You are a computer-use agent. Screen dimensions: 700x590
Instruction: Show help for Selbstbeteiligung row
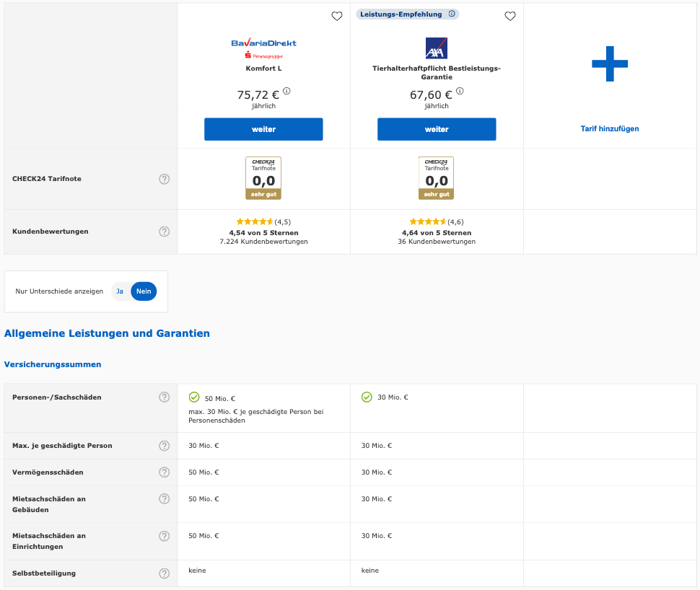(164, 573)
